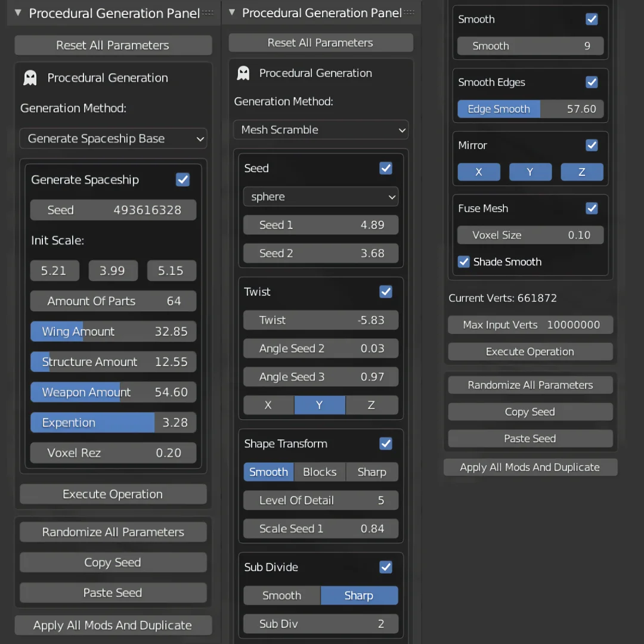
Task: Click the ghost icon in the middle Procedural Generation panel
Action: (x=243, y=73)
